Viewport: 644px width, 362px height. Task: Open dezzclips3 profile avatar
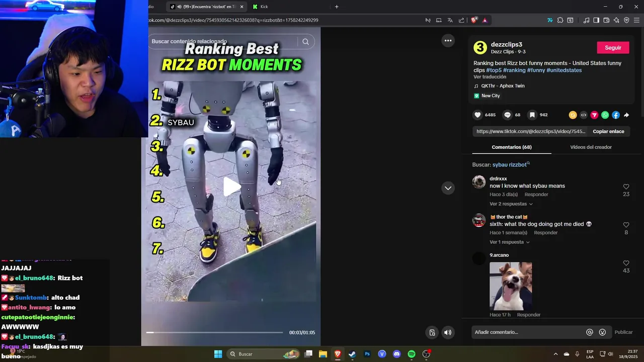tap(480, 48)
